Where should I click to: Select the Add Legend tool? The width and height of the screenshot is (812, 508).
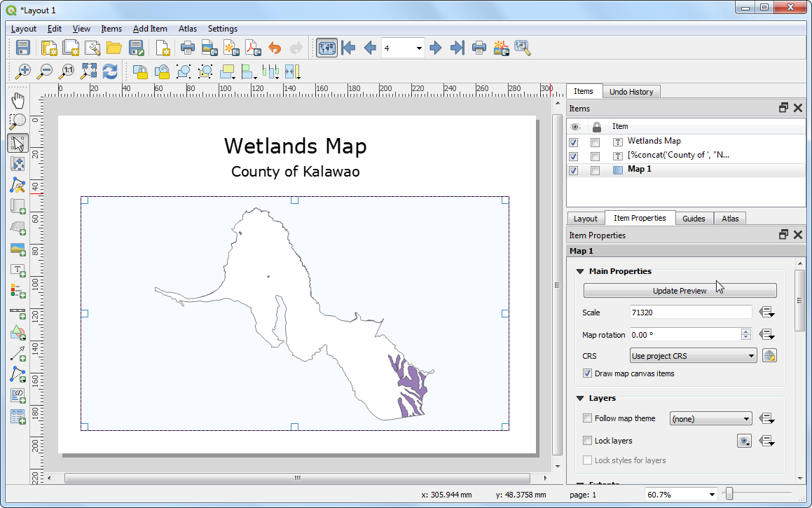tap(18, 290)
